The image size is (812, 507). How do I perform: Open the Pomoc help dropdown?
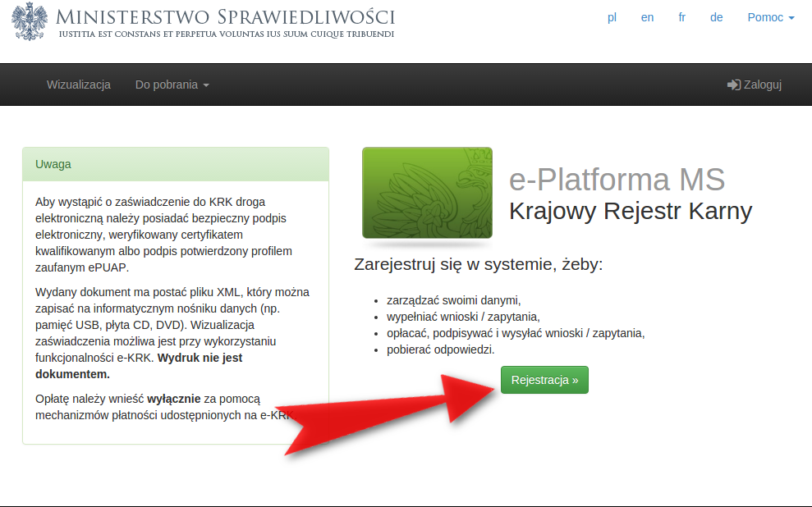point(771,17)
